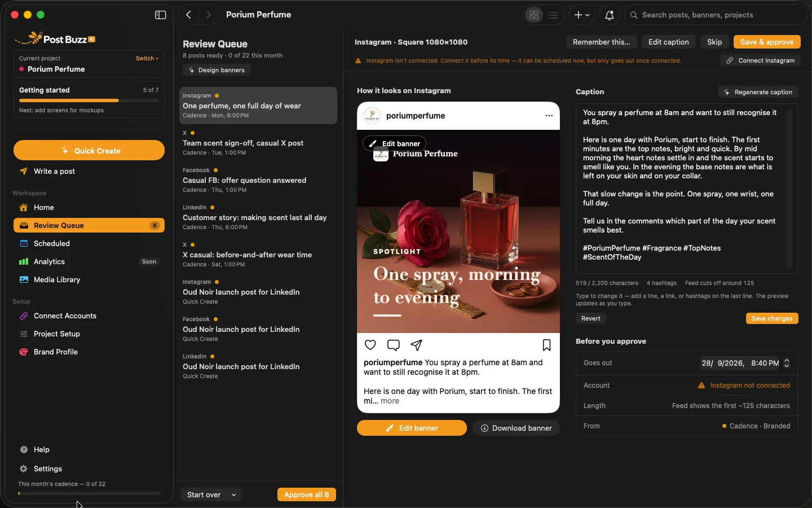This screenshot has height=508, width=812.
Task: Open the Start over dropdown
Action: (211, 494)
